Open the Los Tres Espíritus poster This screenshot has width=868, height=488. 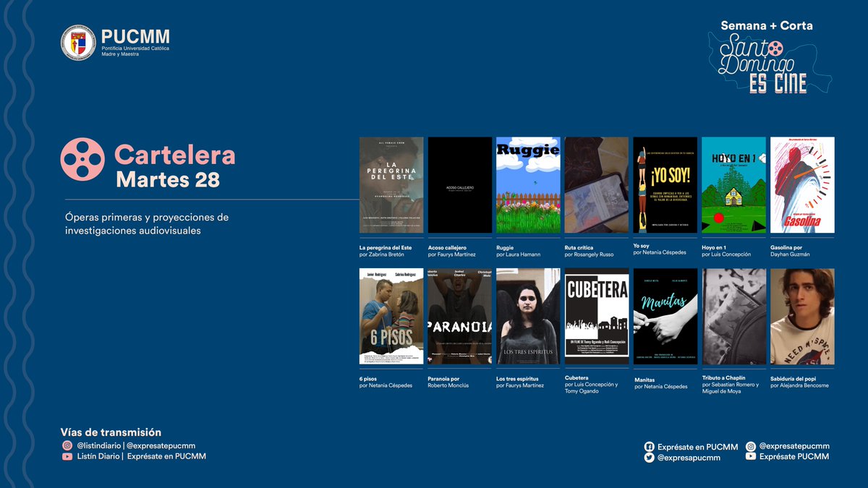point(528,317)
